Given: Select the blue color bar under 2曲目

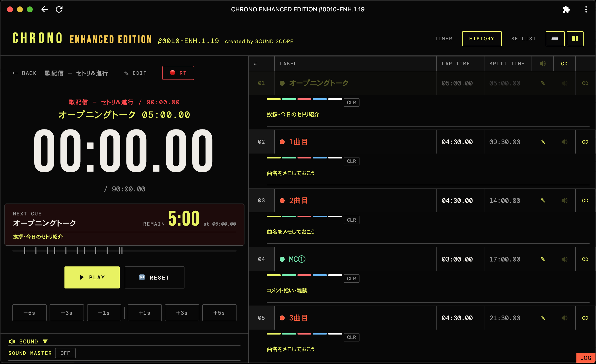Looking at the screenshot, I should coord(320,216).
